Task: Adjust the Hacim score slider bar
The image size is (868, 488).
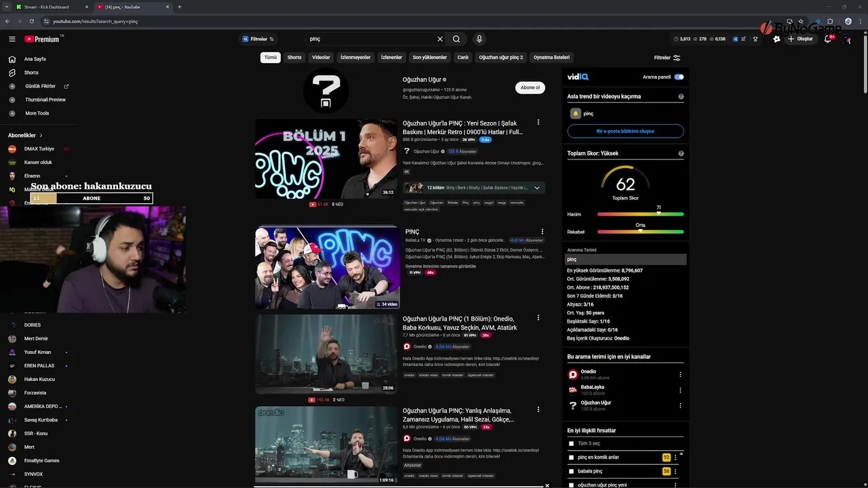Action: (640, 214)
